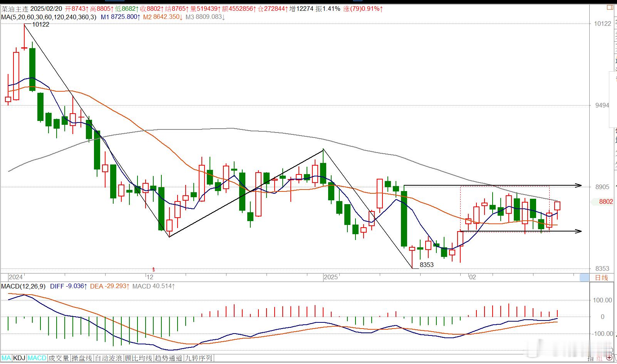This screenshot has width=617, height=364.
Task: Open the 日线 period selector
Action: [601, 277]
